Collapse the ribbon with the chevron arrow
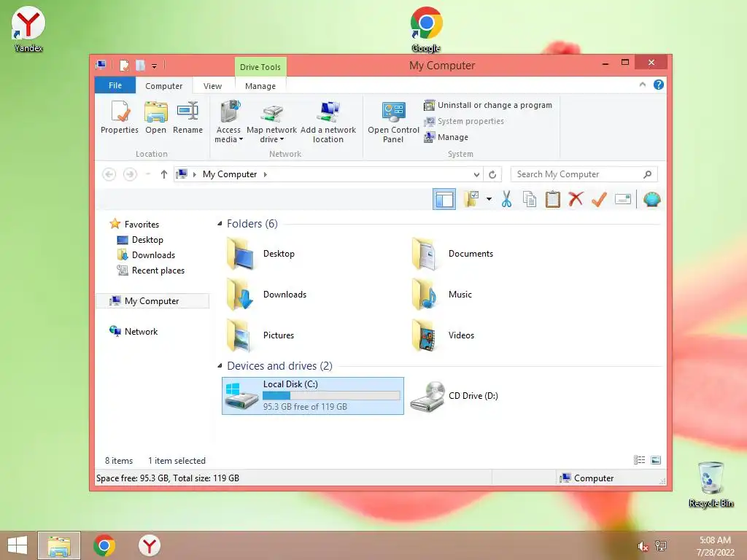Viewport: 747px width, 560px height. (x=642, y=85)
